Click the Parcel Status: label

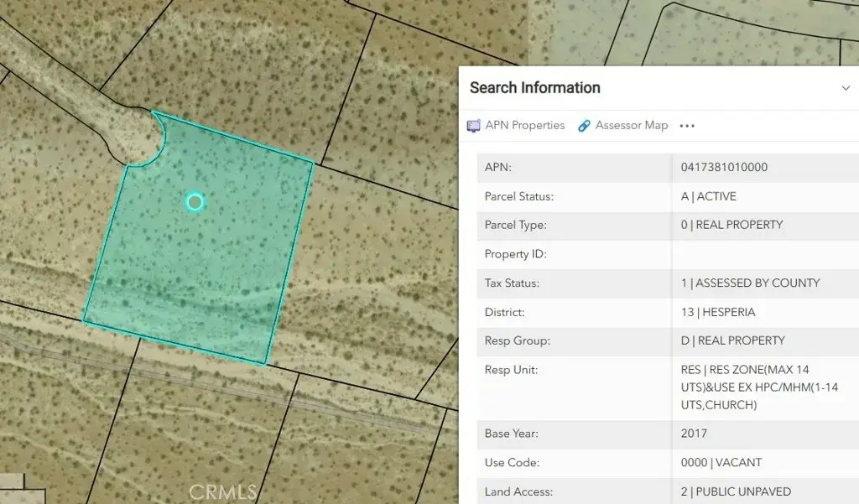(x=518, y=196)
